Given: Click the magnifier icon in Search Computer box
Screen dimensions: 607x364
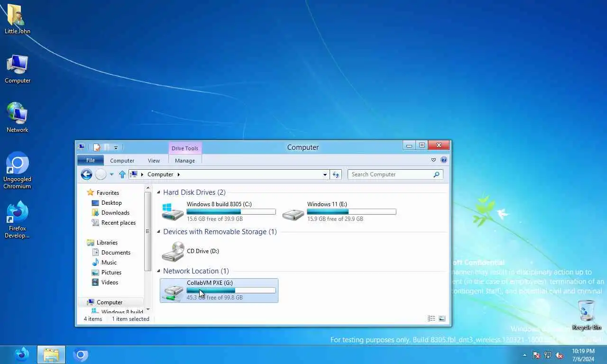Looking at the screenshot, I should [436, 174].
